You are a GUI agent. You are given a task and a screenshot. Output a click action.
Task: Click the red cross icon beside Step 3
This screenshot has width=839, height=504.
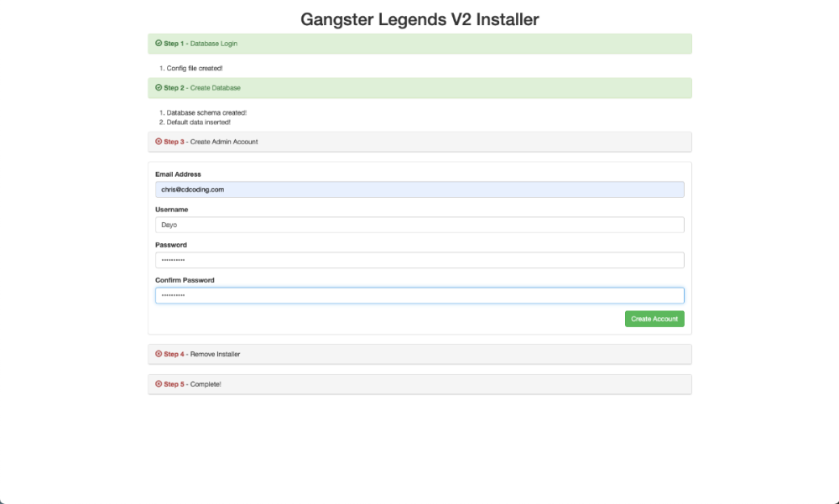tap(159, 142)
